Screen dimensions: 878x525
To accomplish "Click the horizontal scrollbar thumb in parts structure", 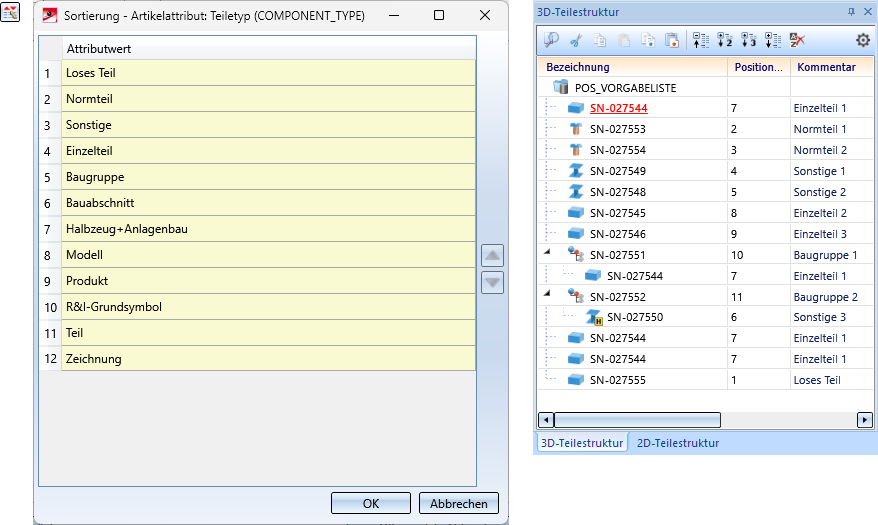I will point(637,419).
